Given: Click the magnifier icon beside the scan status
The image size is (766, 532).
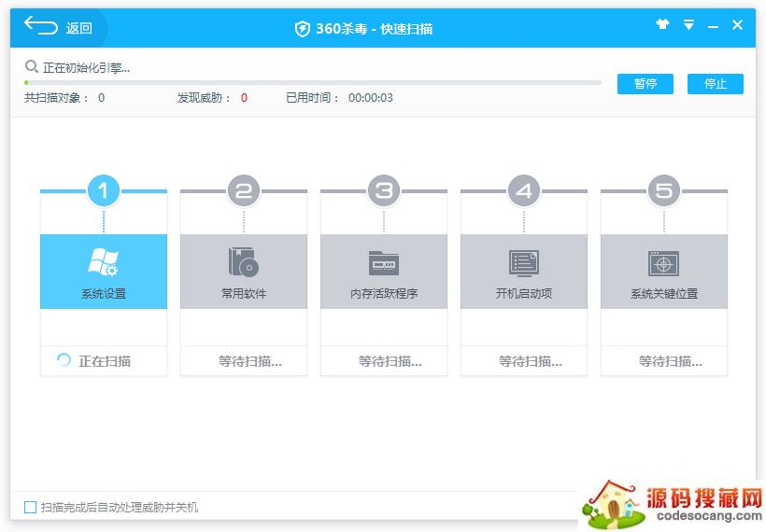Looking at the screenshot, I should coord(32,67).
